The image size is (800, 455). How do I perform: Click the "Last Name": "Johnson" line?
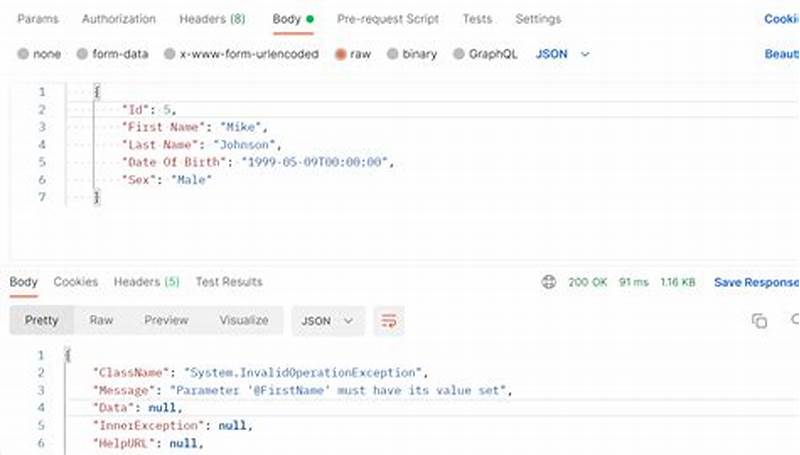[x=202, y=145]
